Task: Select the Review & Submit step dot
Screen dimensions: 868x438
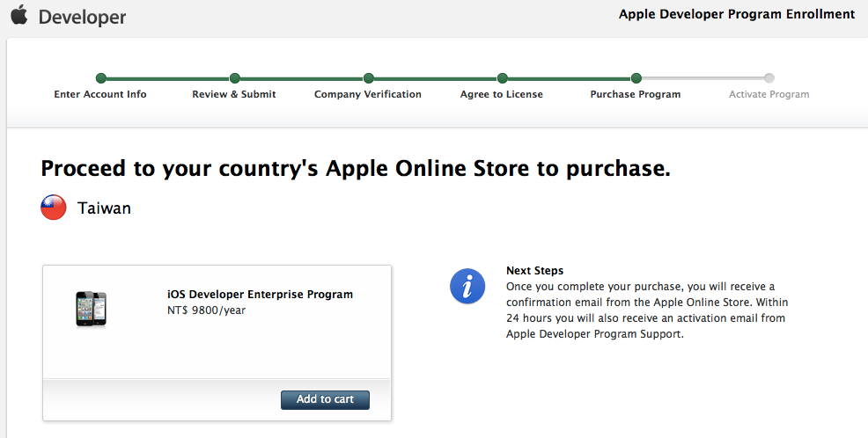Action: (235, 78)
